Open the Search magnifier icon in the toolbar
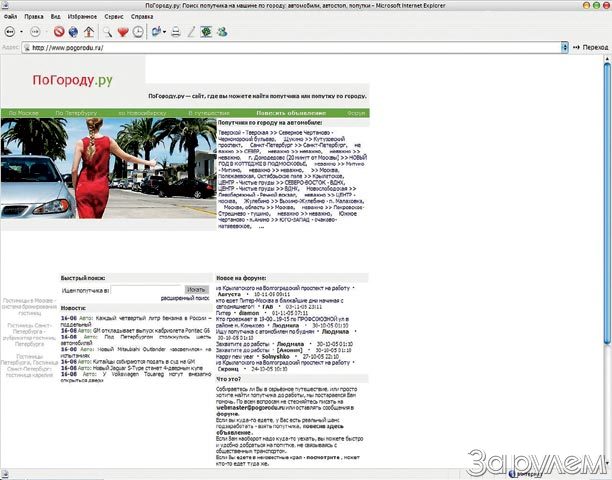This screenshot has height=480, width=612. (105, 32)
